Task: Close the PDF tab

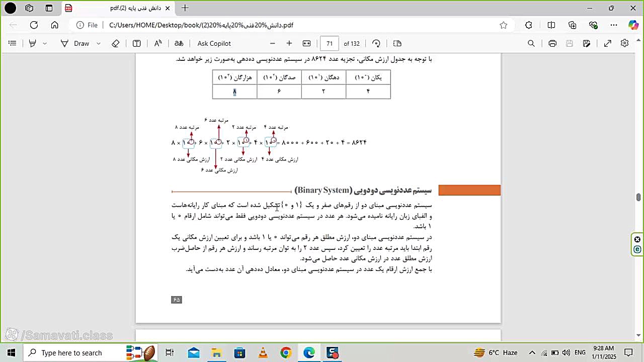Action: [168, 8]
